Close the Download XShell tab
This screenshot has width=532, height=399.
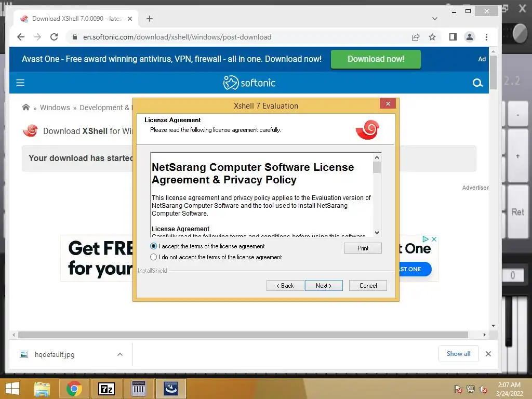pyautogui.click(x=129, y=19)
